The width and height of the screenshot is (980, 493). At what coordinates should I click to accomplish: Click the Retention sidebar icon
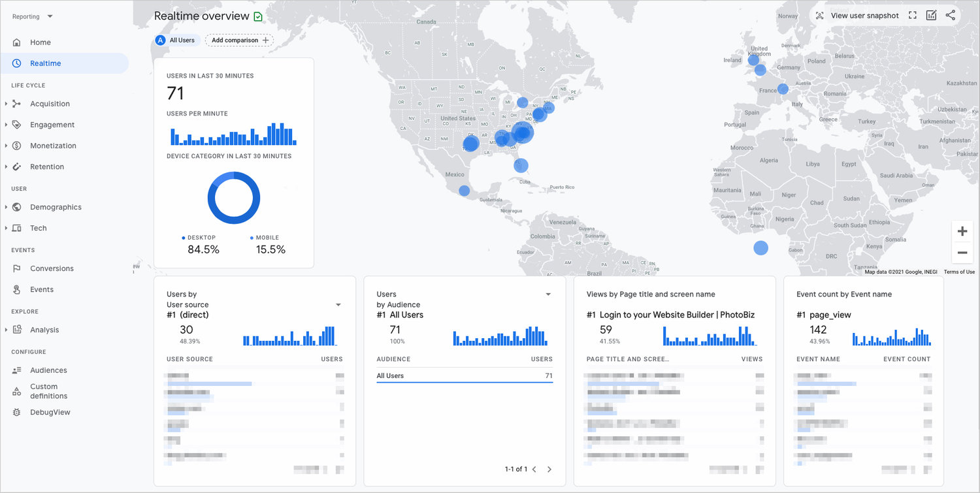click(18, 167)
